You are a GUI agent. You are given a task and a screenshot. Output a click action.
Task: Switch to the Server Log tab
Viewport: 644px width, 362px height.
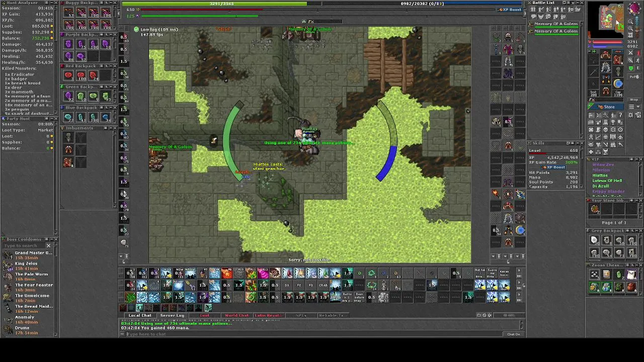tap(172, 315)
